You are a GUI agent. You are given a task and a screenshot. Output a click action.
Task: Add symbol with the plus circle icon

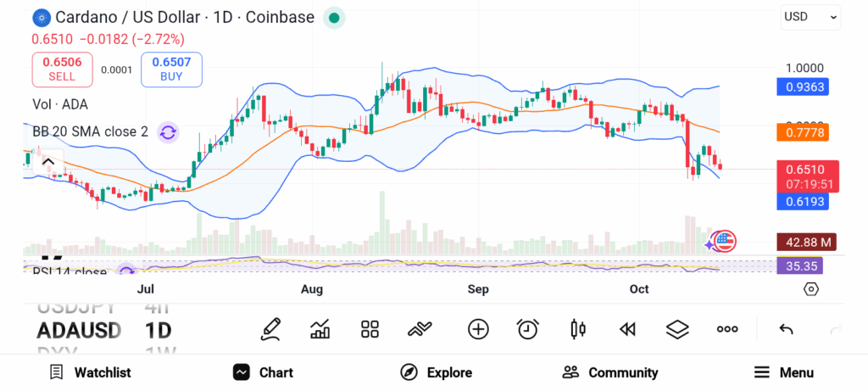point(478,329)
